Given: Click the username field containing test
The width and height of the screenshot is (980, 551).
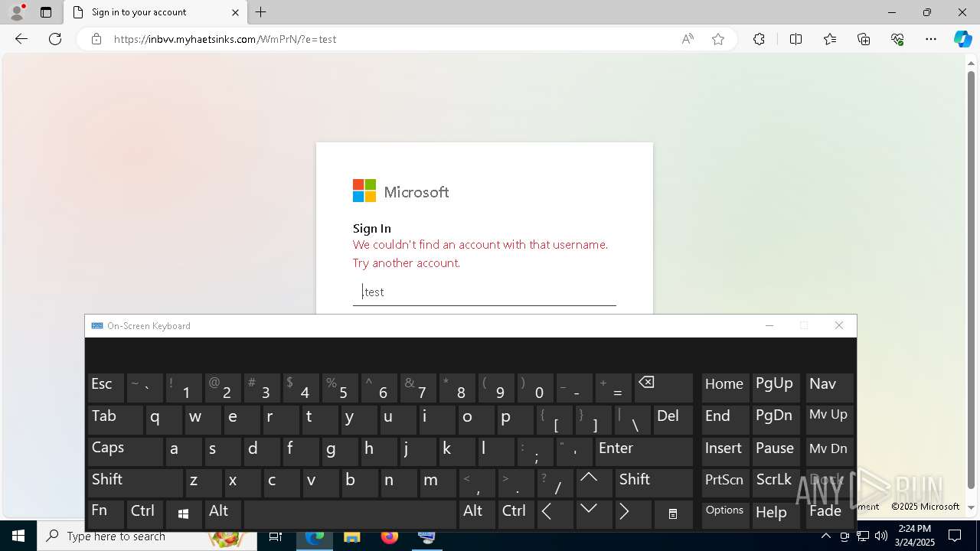Looking at the screenshot, I should tap(485, 292).
